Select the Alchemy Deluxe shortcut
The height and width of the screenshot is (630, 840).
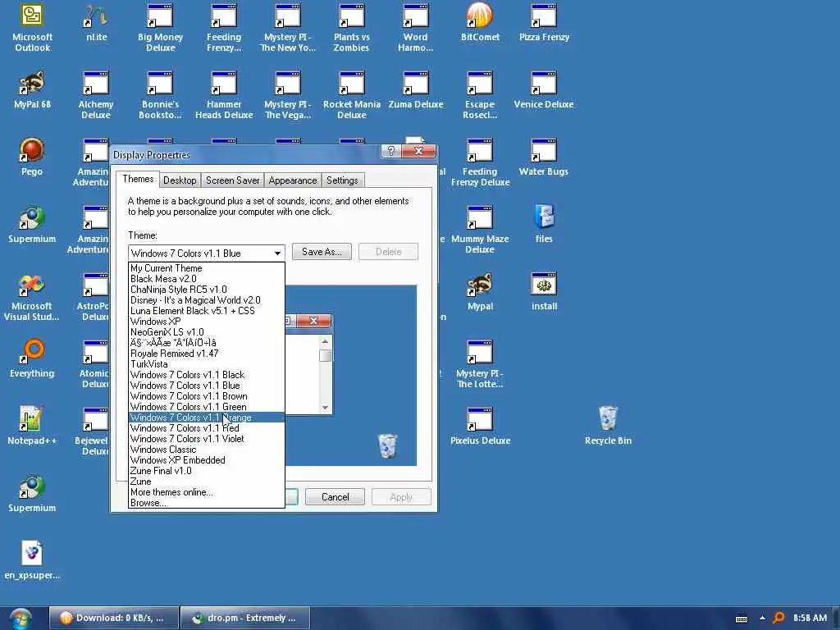point(96,95)
